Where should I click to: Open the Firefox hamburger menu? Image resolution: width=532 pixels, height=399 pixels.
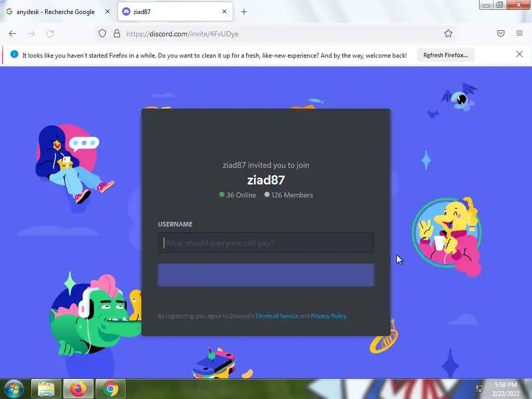click(520, 33)
